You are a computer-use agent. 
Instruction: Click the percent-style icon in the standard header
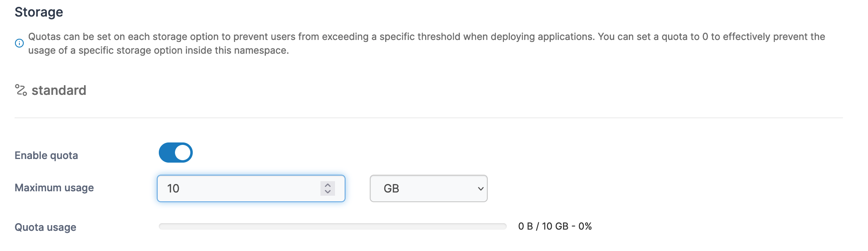[x=20, y=90]
